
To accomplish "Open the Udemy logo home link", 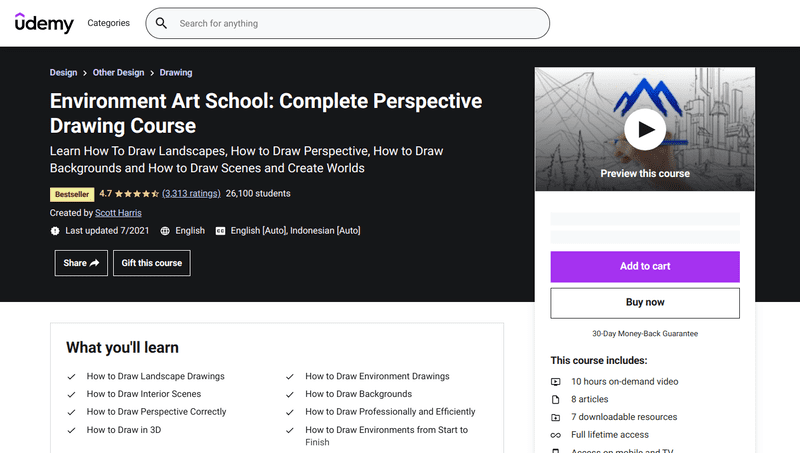I will click(x=44, y=23).
